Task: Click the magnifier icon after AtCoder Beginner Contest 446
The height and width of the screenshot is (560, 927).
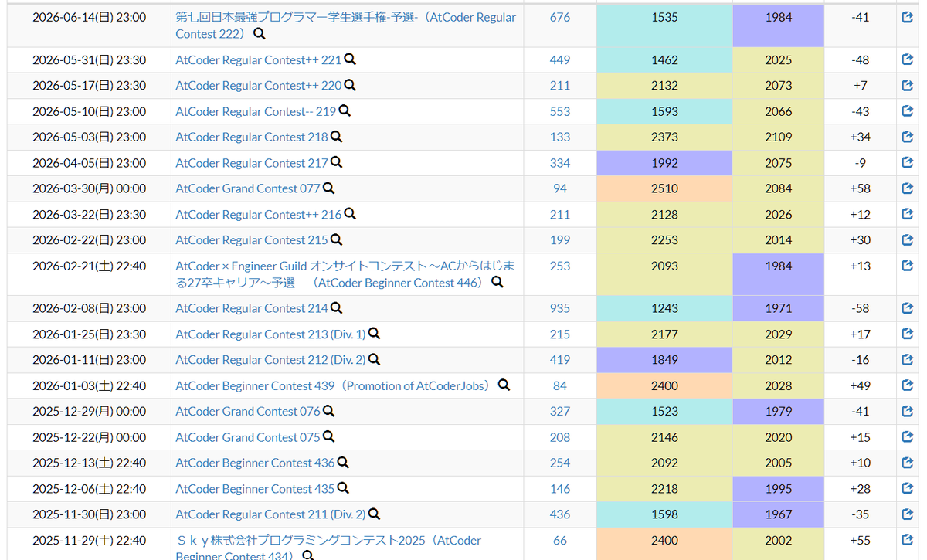Action: [497, 283]
